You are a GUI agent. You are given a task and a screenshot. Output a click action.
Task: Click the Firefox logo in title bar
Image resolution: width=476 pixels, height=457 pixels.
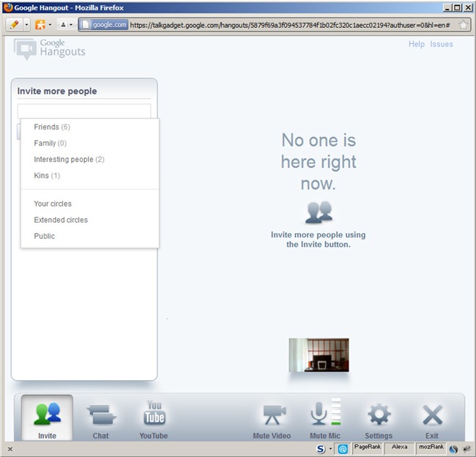click(8, 7)
